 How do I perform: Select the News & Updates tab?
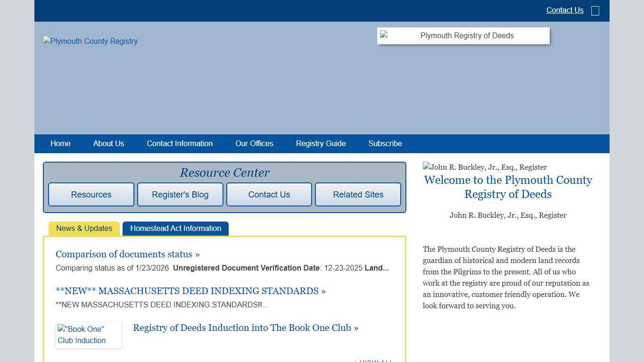(83, 229)
